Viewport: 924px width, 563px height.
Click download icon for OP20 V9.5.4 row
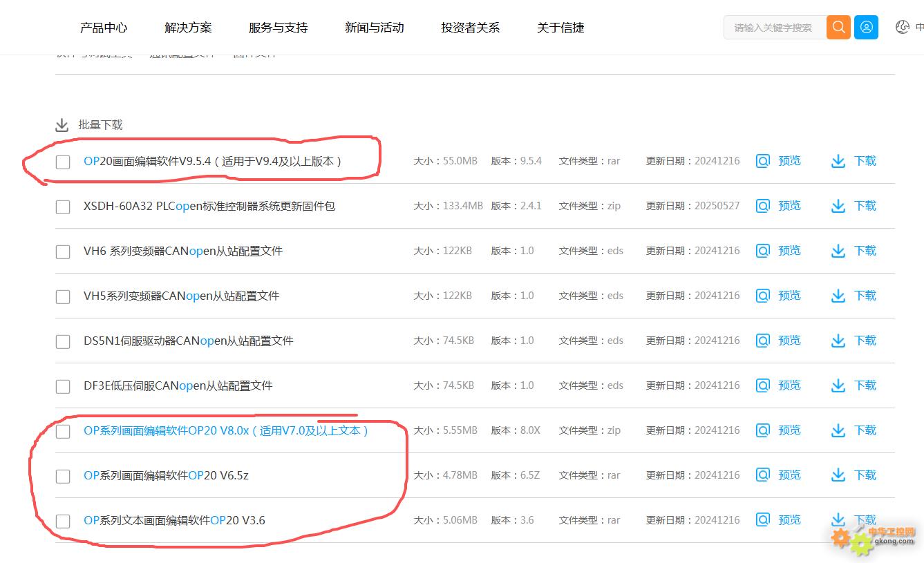point(838,161)
